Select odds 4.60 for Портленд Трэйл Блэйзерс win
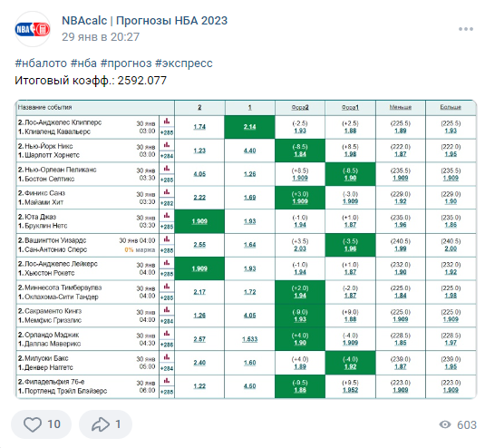 pos(249,386)
